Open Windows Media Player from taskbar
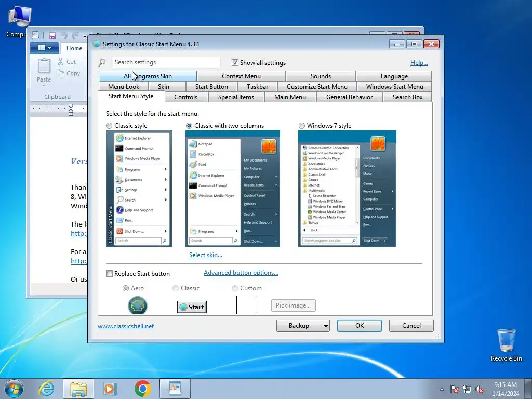Screen dimensions: 532x399 click(110, 389)
